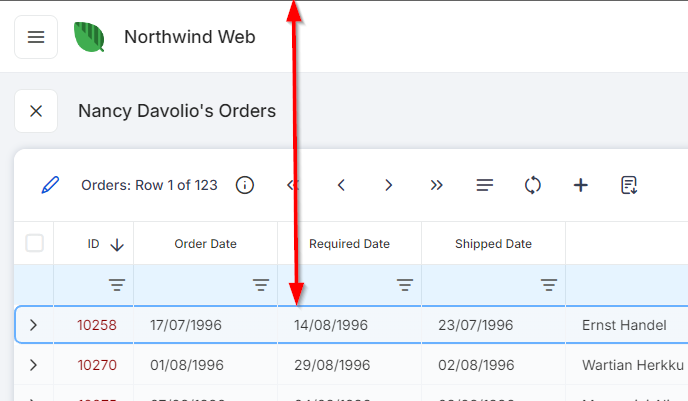This screenshot has width=688, height=401.
Task: Open the ID column filter
Action: click(x=117, y=285)
